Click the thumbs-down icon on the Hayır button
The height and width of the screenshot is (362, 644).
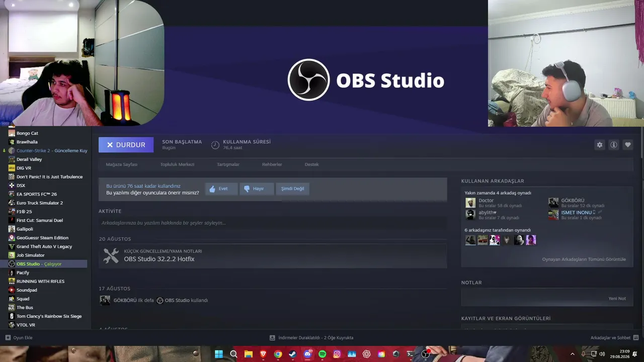click(x=247, y=189)
